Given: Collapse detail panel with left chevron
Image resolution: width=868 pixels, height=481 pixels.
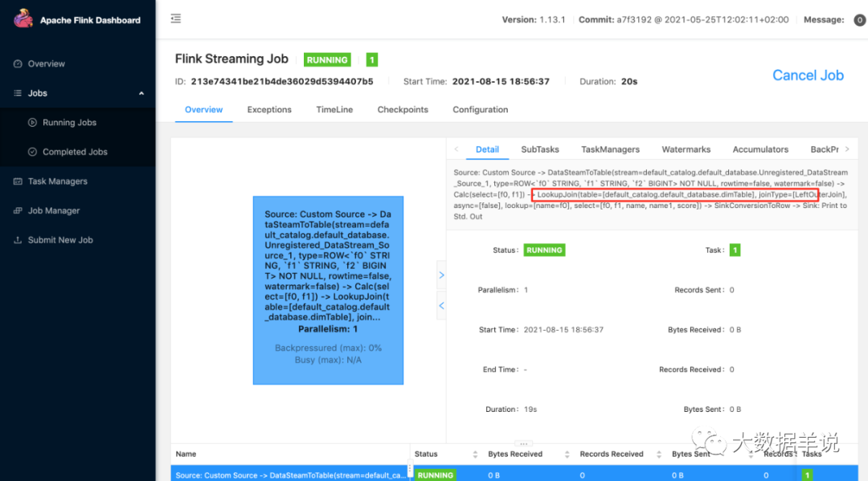Looking at the screenshot, I should [x=441, y=305].
